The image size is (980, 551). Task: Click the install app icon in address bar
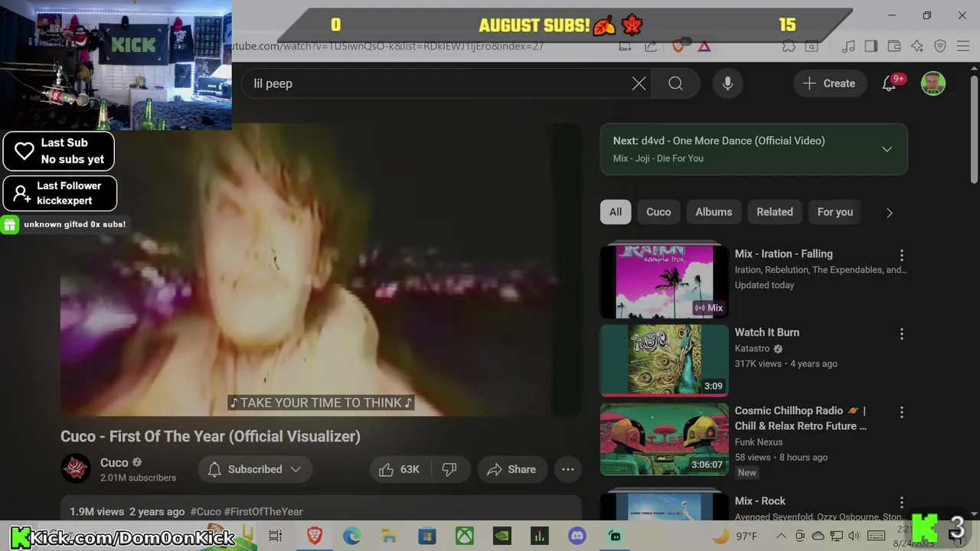tap(625, 46)
